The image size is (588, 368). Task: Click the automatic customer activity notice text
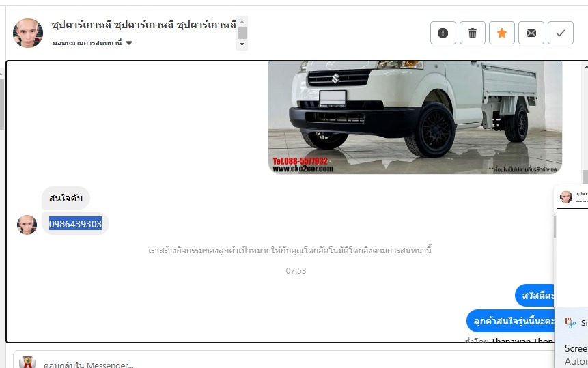coord(290,250)
